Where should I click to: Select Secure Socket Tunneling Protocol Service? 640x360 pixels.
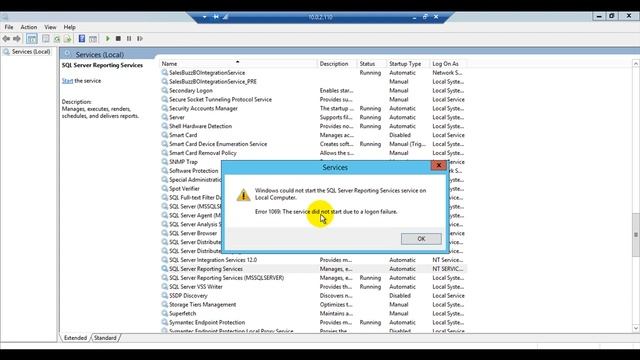pyautogui.click(x=313, y=100)
